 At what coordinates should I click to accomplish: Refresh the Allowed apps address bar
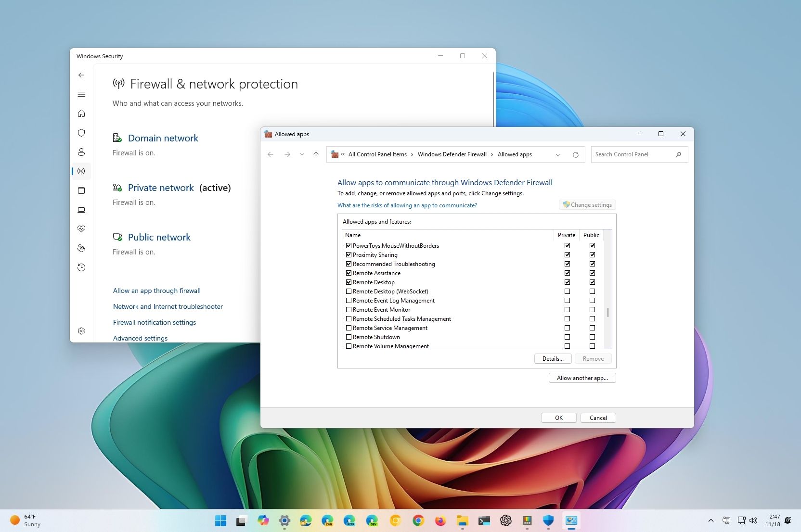(576, 154)
